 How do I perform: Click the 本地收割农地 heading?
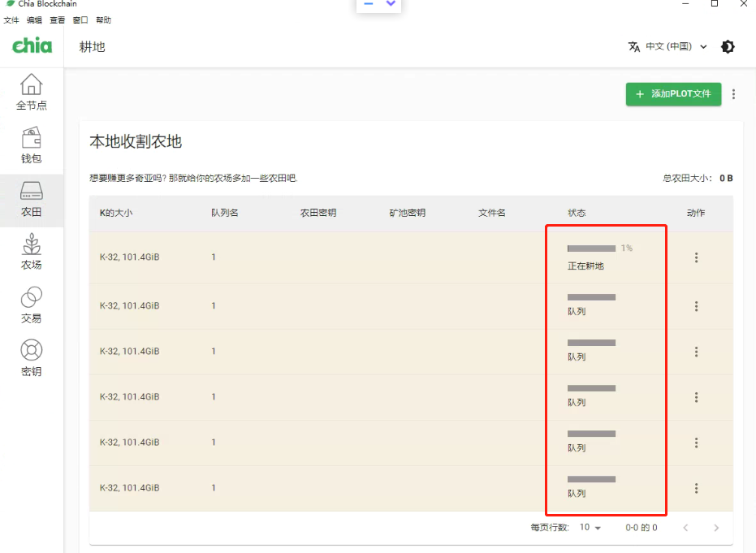[x=136, y=142]
